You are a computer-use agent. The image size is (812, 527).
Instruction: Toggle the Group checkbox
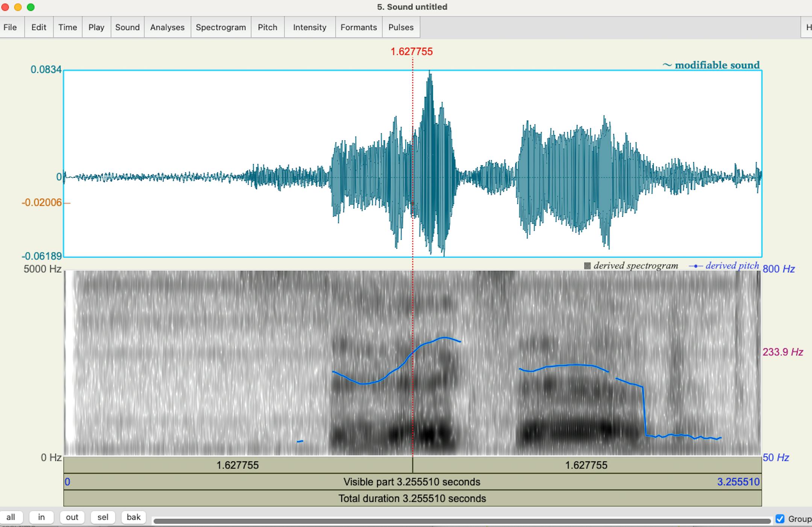(x=781, y=519)
